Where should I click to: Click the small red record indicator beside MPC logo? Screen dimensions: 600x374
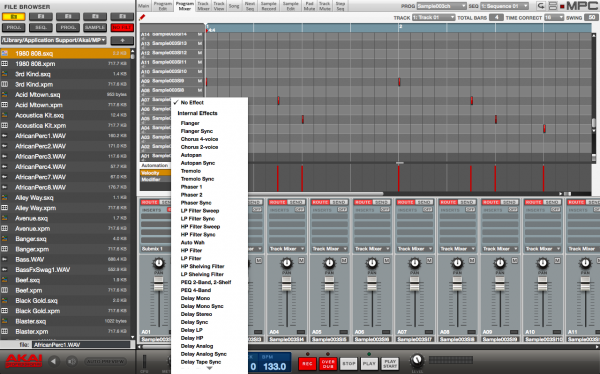coord(562,6)
